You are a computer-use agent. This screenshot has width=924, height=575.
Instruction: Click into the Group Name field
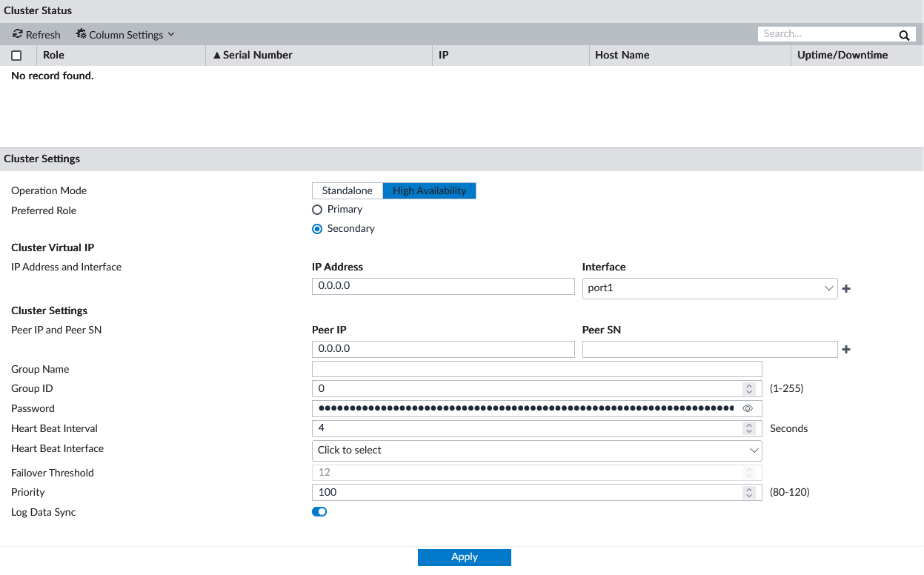[x=536, y=369]
